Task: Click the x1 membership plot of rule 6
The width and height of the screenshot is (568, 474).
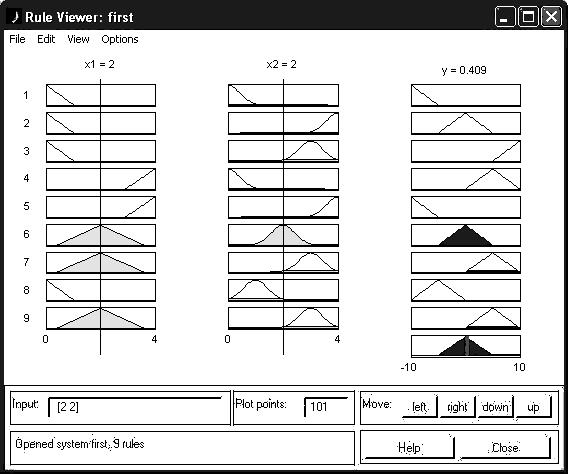Action: click(101, 235)
